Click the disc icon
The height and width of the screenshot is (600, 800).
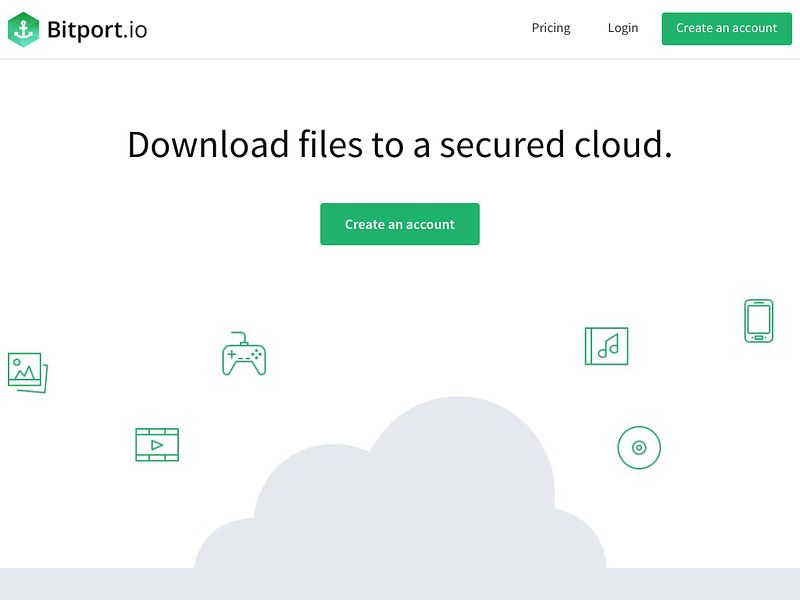[x=639, y=447]
